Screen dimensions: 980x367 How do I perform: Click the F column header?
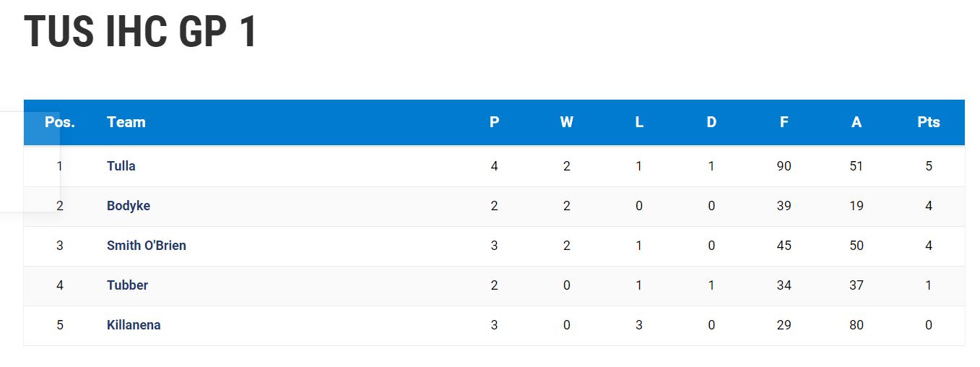[784, 122]
